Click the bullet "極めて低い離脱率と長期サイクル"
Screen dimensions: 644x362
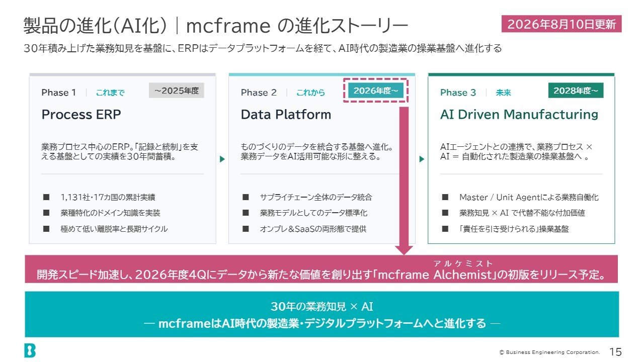pyautogui.click(x=114, y=229)
